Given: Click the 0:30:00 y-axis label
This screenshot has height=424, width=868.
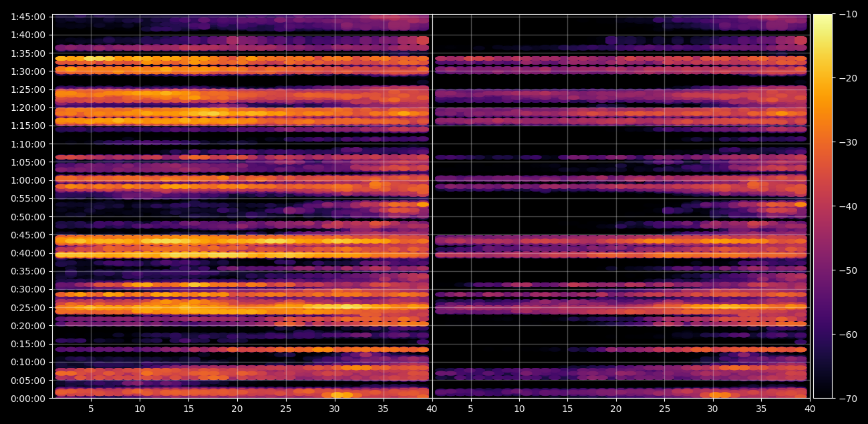Looking at the screenshot, I should coord(28,289).
